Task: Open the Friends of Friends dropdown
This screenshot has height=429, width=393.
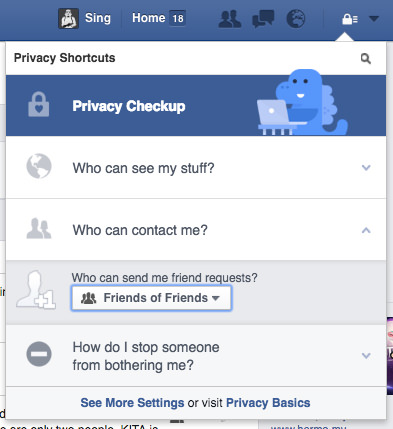Action: click(x=151, y=298)
